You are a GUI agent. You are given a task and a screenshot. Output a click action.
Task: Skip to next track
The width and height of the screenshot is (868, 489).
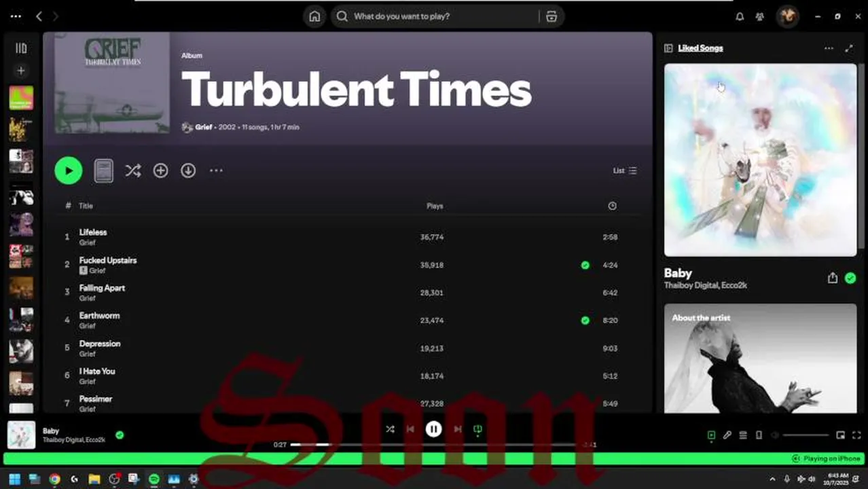pos(457,429)
